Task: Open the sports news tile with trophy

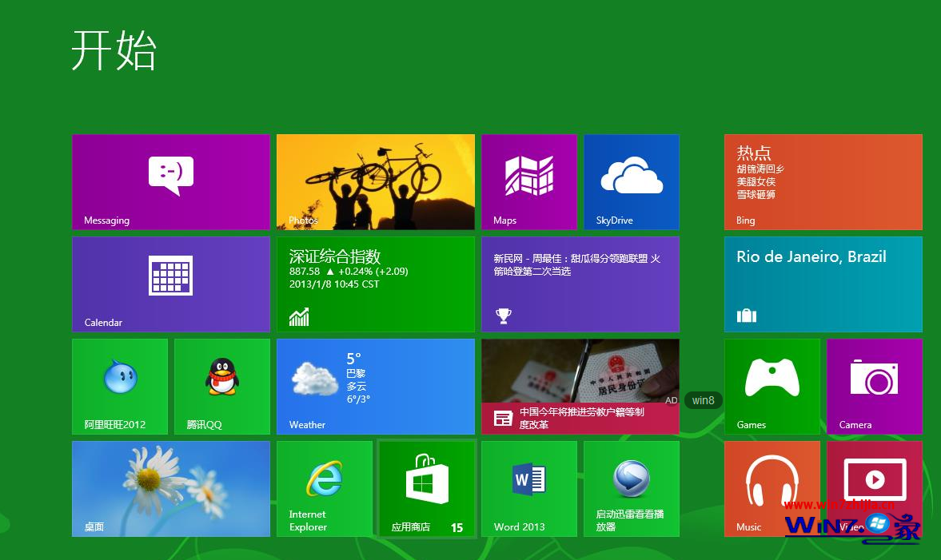Action: [580, 284]
